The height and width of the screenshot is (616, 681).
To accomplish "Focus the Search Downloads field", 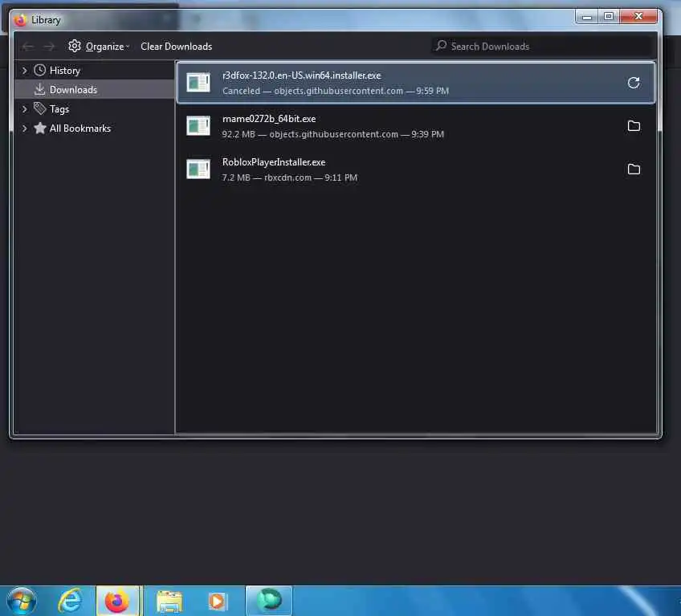I will [543, 46].
